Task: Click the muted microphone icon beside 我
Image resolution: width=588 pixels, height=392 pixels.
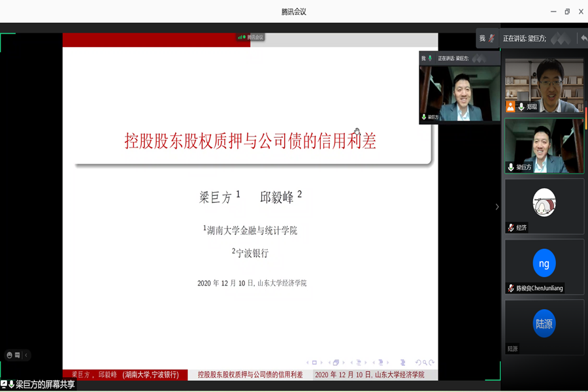Action: pos(491,39)
